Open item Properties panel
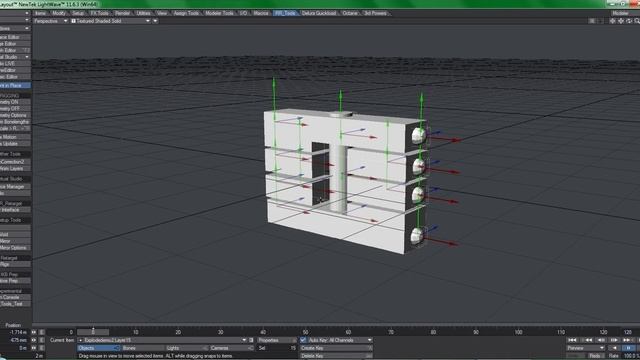 coord(277,340)
